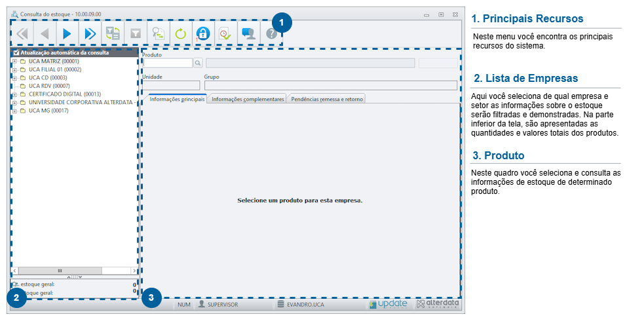
Task: Toggle Atualização automática da consulta checkbox
Action: pyautogui.click(x=16, y=52)
